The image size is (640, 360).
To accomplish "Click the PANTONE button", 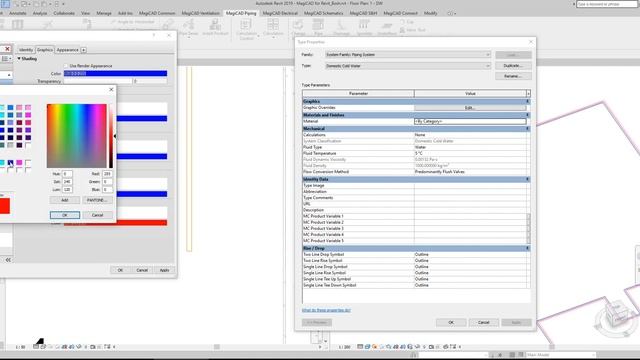I will click(97, 200).
